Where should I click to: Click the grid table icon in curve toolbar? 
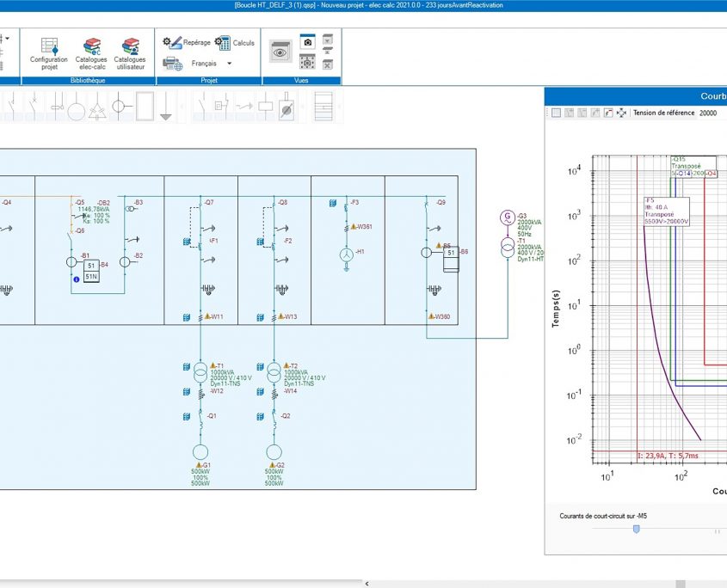point(556,113)
